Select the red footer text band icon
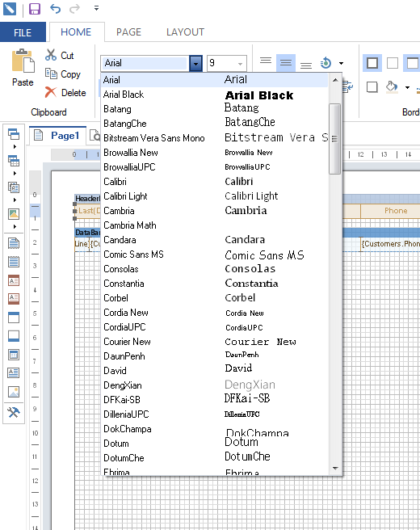 (x=14, y=298)
